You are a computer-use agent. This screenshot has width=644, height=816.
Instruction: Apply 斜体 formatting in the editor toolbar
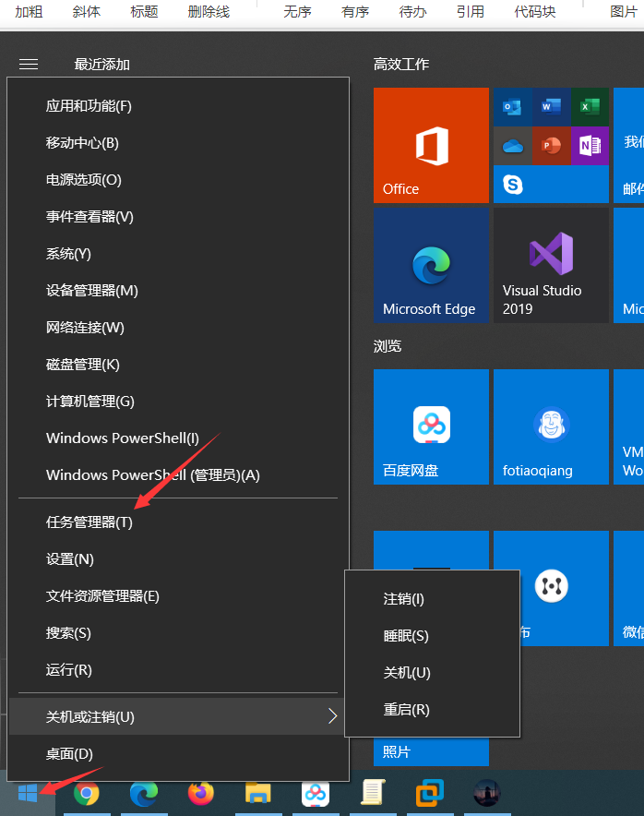pyautogui.click(x=87, y=11)
